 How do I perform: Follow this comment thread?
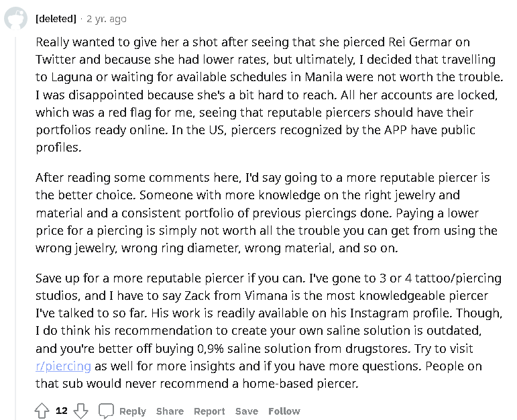(x=284, y=411)
